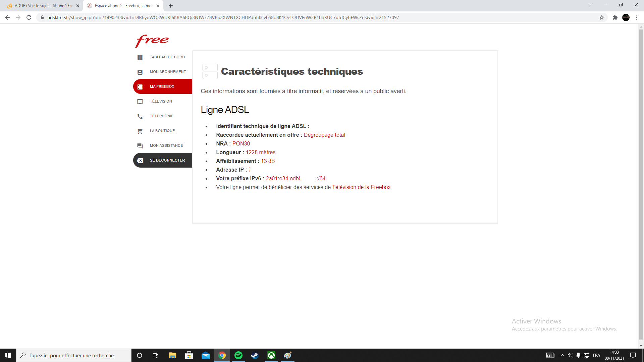
Task: Click the Free logo
Action: [152, 41]
